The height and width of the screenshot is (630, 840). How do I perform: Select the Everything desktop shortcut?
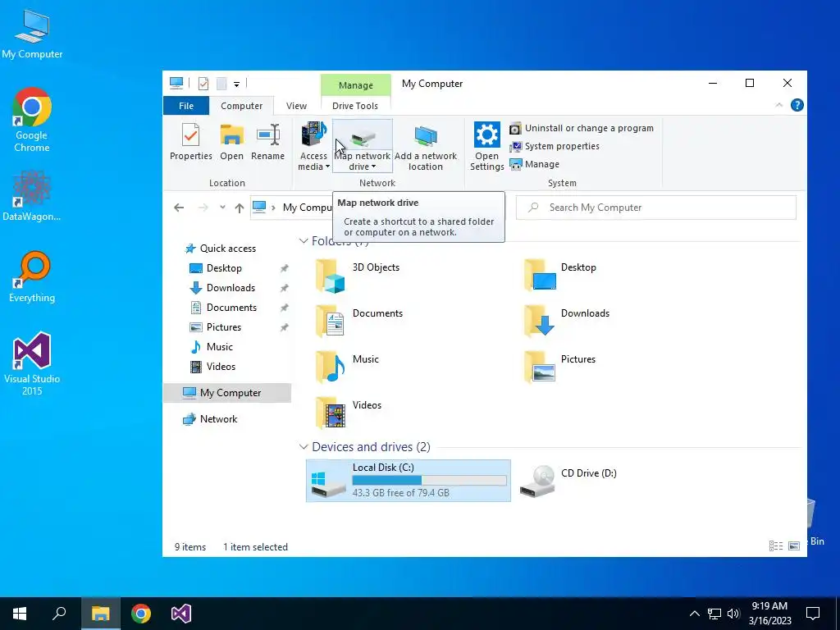point(32,277)
